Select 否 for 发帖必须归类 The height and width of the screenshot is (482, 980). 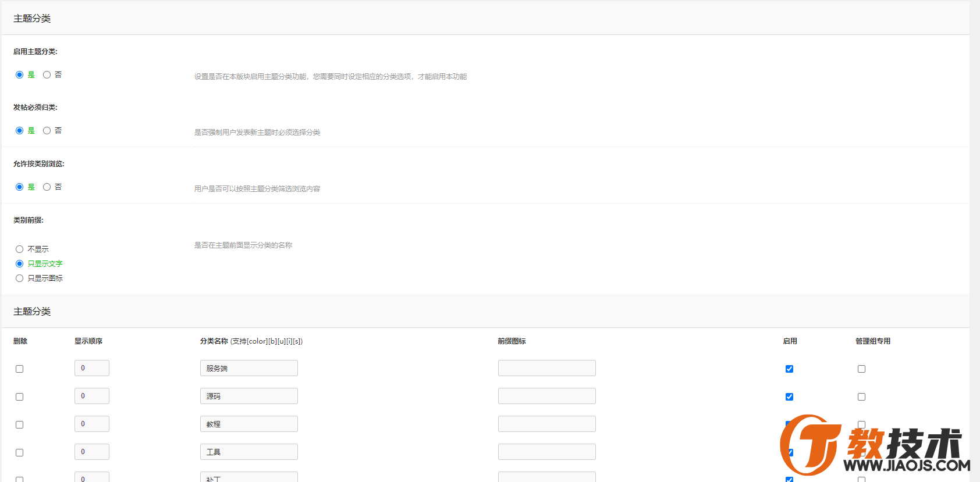click(47, 131)
